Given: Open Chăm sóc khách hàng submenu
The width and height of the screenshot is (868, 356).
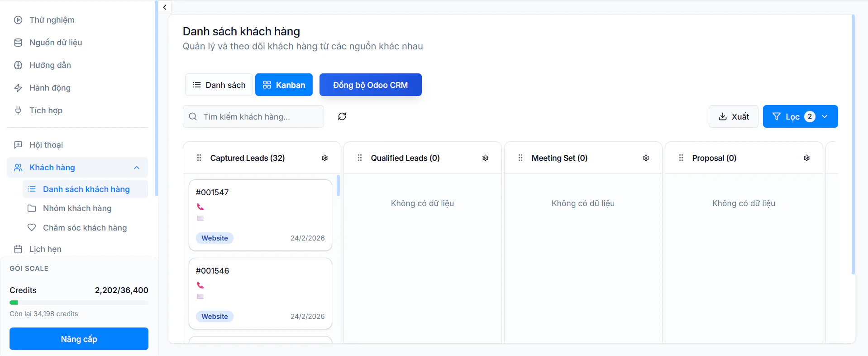Looking at the screenshot, I should tap(85, 228).
